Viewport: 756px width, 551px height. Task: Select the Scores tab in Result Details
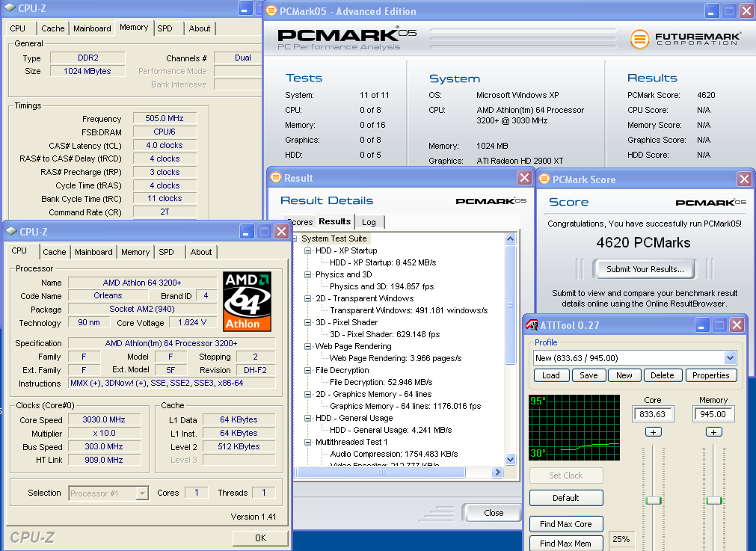(300, 222)
